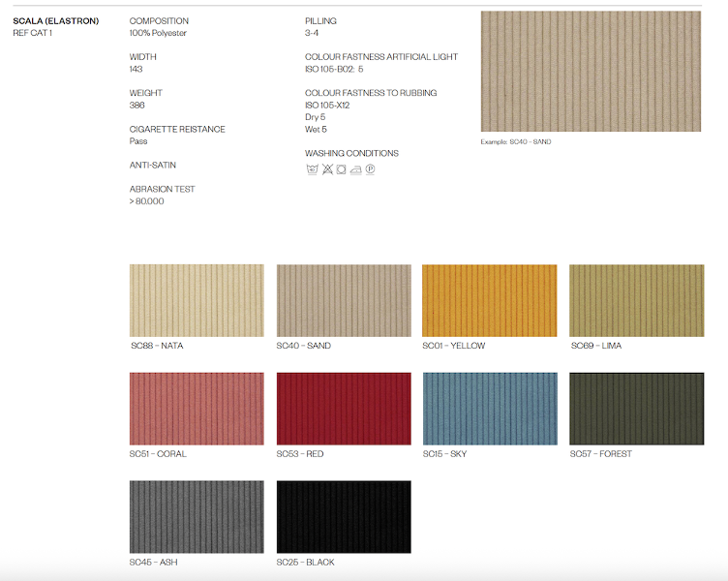Select the SC51 Coral fabric swatch
The height and width of the screenshot is (581, 728).
197,409
